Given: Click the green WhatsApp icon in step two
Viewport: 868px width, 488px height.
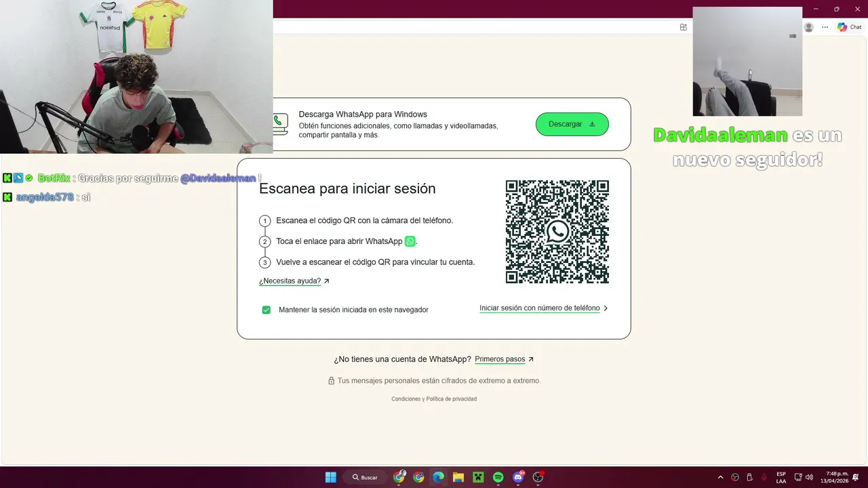Looking at the screenshot, I should (x=410, y=241).
